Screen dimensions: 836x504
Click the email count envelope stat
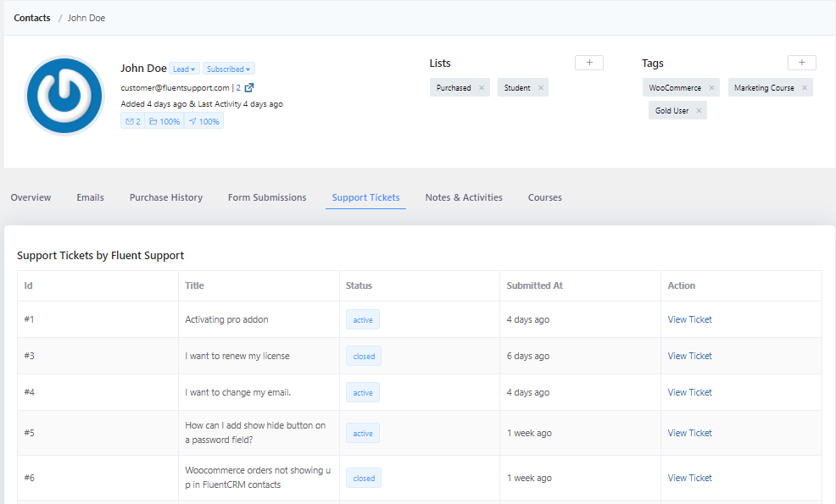(x=133, y=121)
